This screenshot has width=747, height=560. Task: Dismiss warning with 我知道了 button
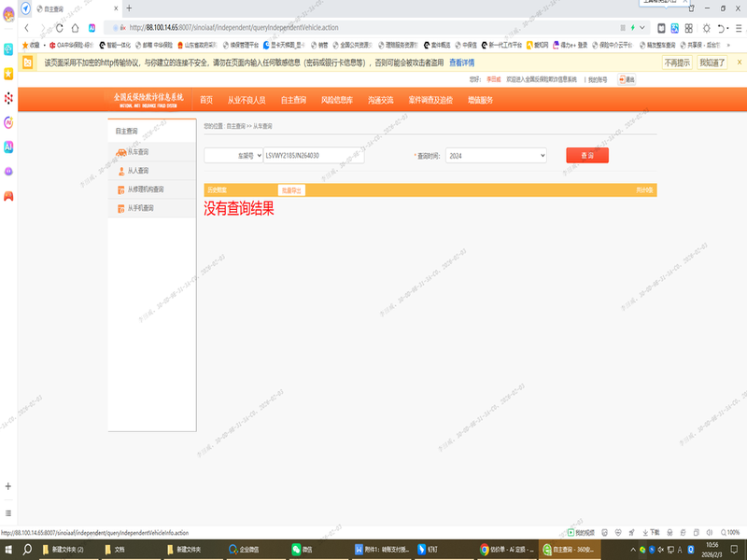tap(712, 63)
